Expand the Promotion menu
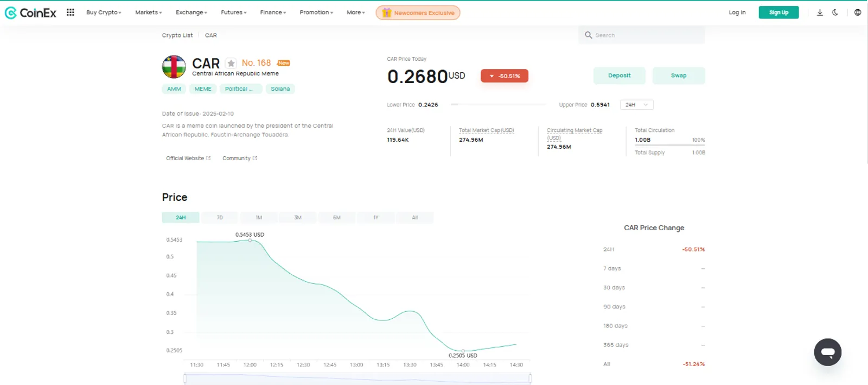This screenshot has width=868, height=385. 316,12
